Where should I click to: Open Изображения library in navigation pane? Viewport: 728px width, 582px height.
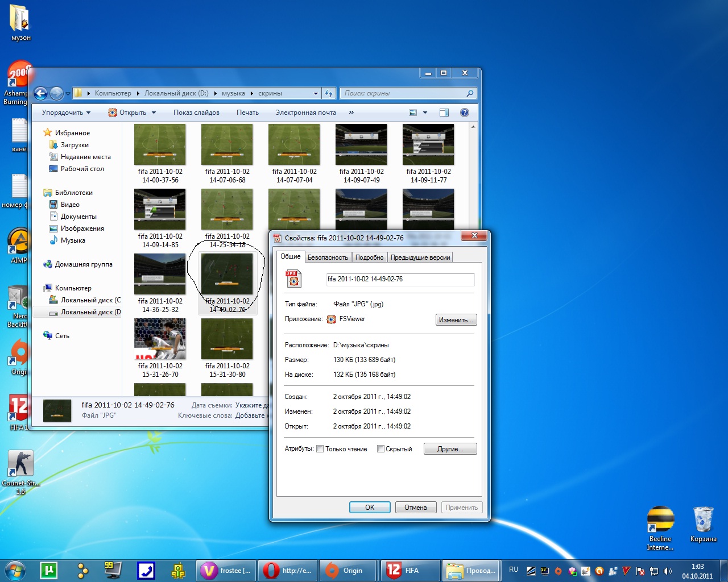[82, 228]
